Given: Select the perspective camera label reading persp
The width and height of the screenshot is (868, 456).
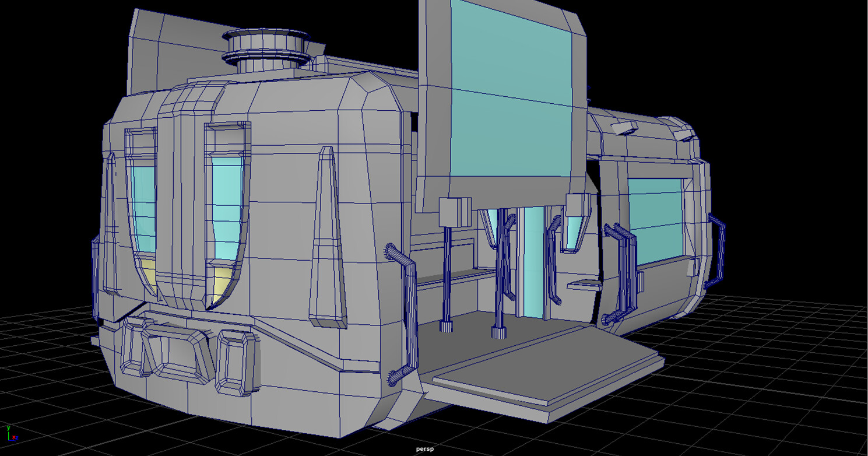Looking at the screenshot, I should coord(424,450).
